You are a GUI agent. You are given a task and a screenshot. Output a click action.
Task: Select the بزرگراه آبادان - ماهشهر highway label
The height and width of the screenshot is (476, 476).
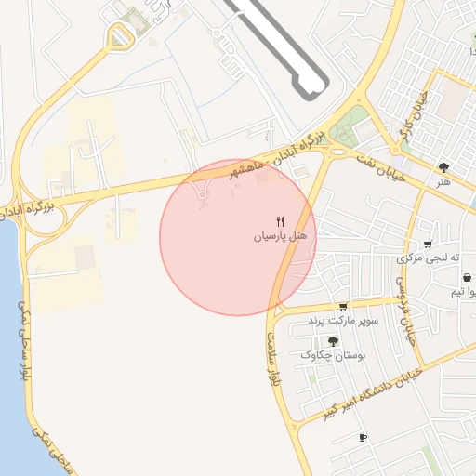277,154
